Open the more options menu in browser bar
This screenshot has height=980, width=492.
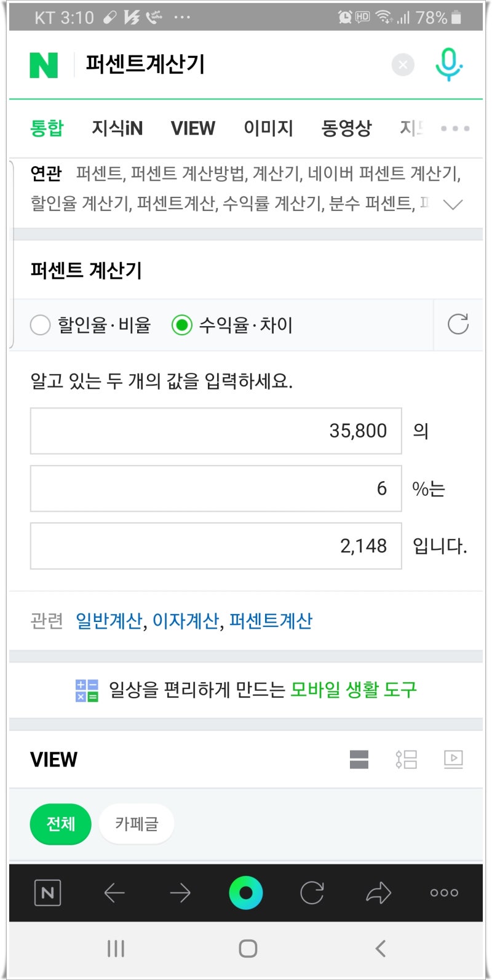point(443,893)
